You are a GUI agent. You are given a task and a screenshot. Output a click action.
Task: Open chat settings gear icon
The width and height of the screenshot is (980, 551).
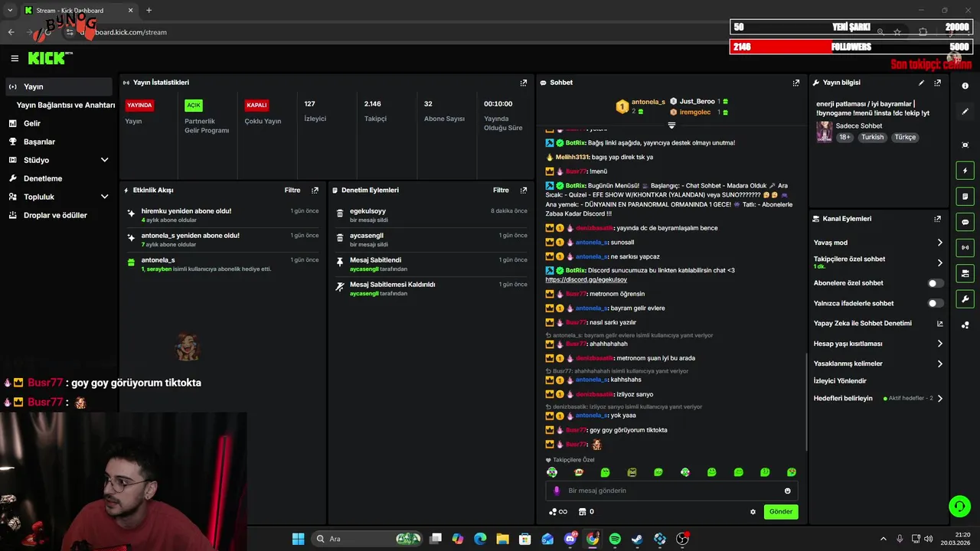tap(753, 512)
